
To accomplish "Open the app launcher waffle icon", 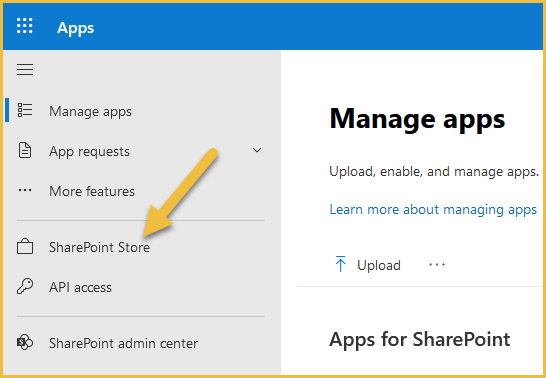I will point(25,26).
